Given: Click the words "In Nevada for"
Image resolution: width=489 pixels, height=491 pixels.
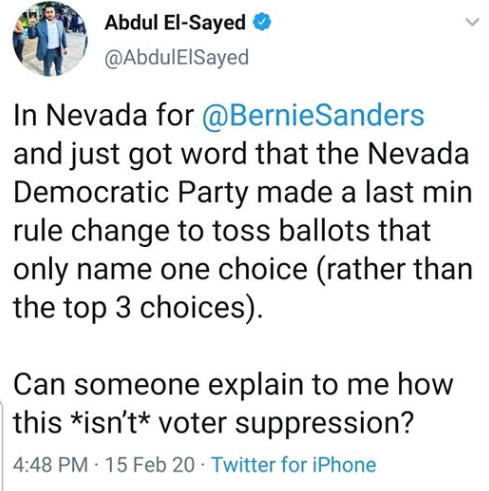Looking at the screenshot, I should (104, 115).
